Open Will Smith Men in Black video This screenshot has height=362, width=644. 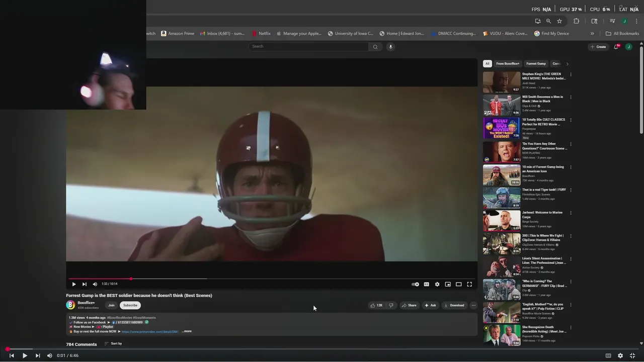click(x=502, y=105)
